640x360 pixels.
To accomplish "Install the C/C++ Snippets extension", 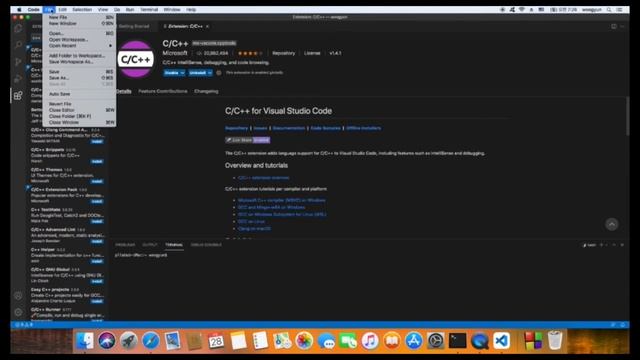I will coord(97,162).
